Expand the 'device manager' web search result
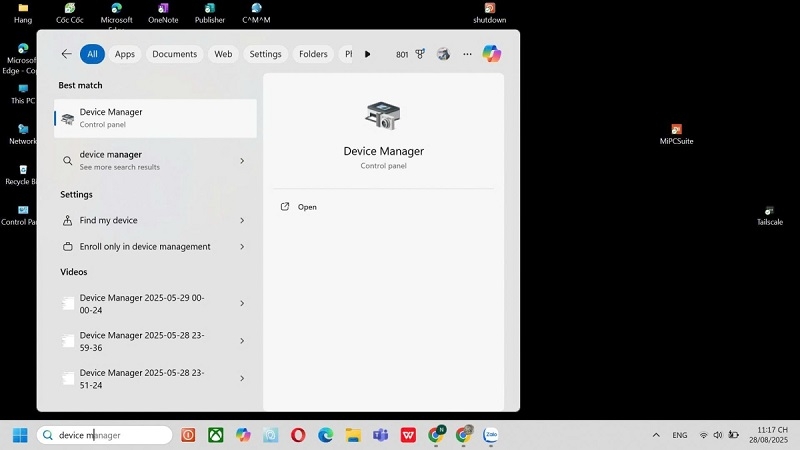The image size is (800, 450). (242, 160)
